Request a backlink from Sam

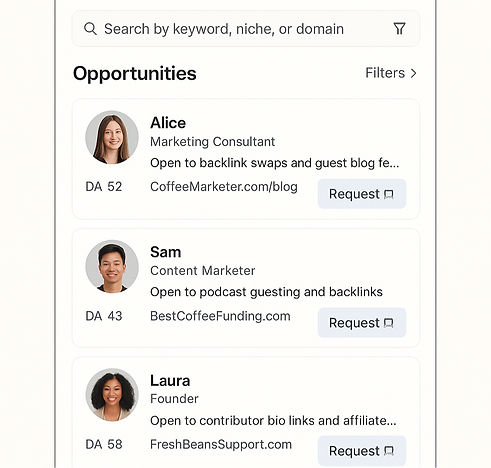(x=362, y=323)
